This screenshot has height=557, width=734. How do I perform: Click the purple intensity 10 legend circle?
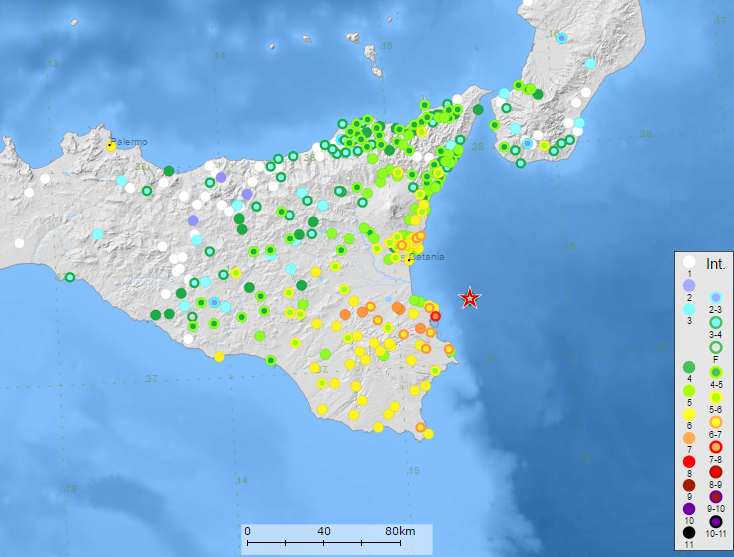[689, 509]
